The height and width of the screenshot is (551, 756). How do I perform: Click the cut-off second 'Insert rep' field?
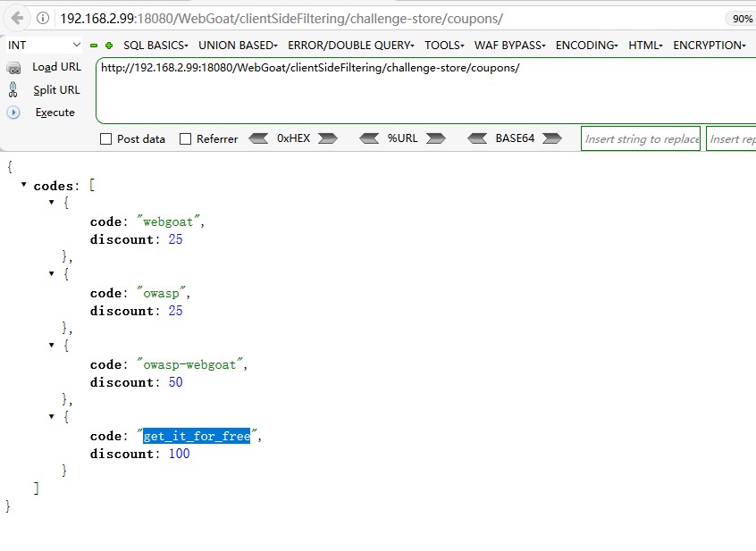731,138
